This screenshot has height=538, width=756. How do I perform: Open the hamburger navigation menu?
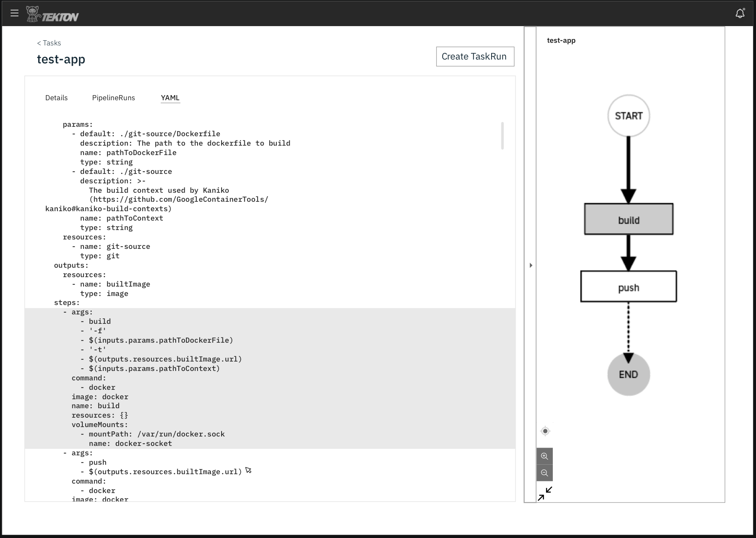click(15, 13)
